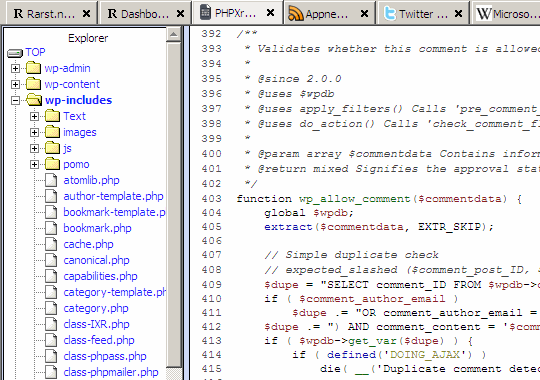
Task: Click the wp-content folder icon
Action: click(x=33, y=84)
